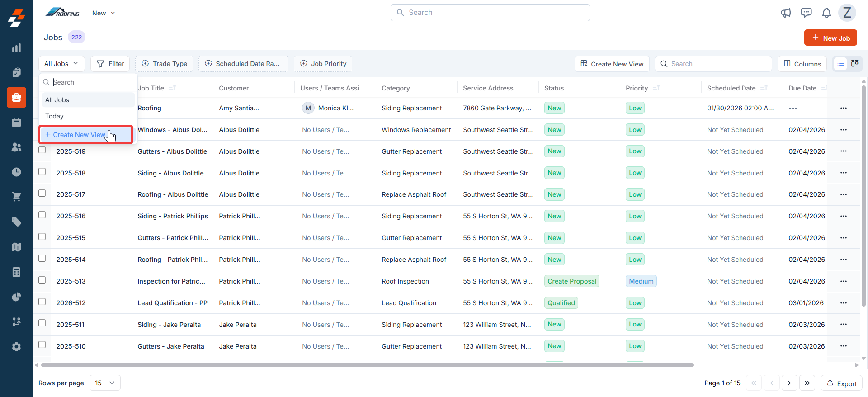
Task: Open the calculator sidebar icon
Action: [x=16, y=272]
